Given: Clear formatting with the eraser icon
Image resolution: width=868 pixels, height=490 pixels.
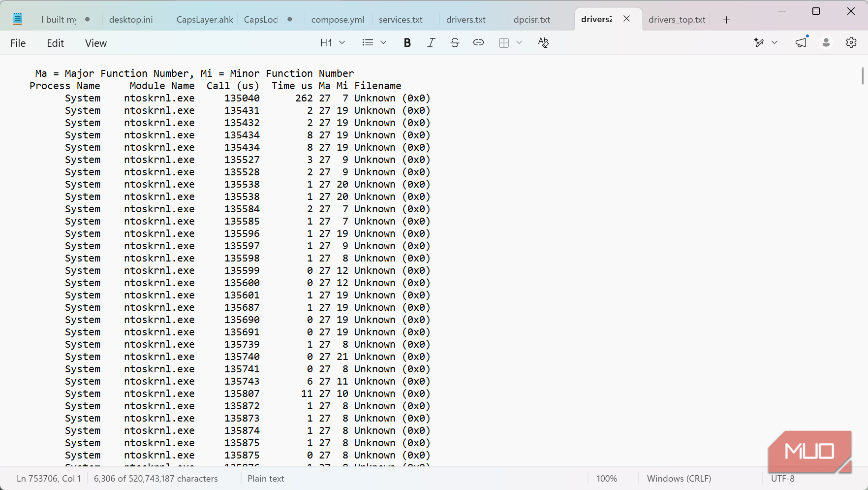Looking at the screenshot, I should [543, 43].
